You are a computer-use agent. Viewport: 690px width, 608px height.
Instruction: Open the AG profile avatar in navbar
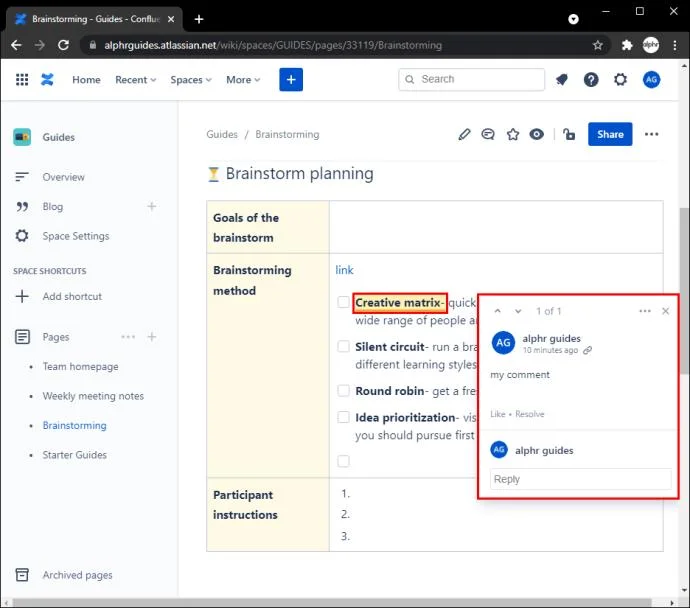[x=651, y=80]
